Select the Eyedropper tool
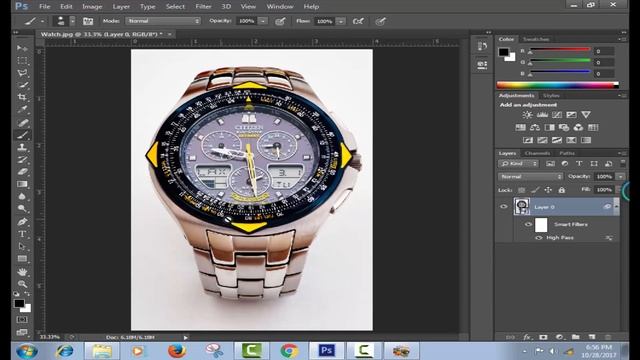The image size is (640, 360). point(22,109)
